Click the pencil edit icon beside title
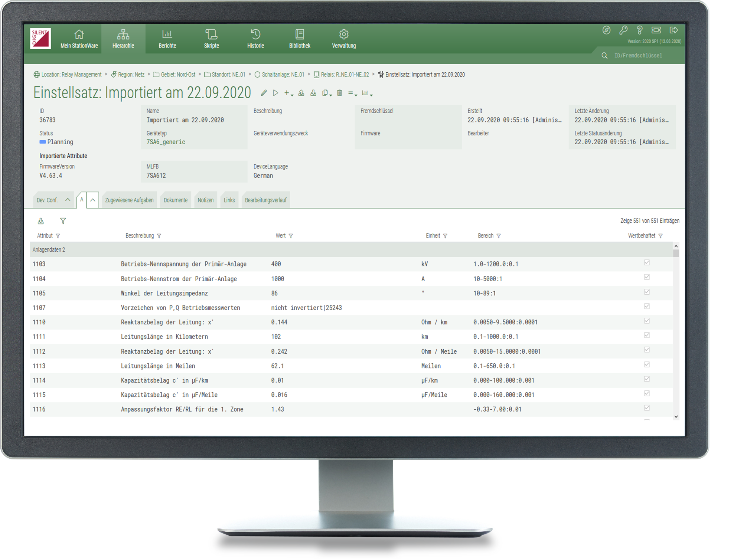 tap(264, 93)
